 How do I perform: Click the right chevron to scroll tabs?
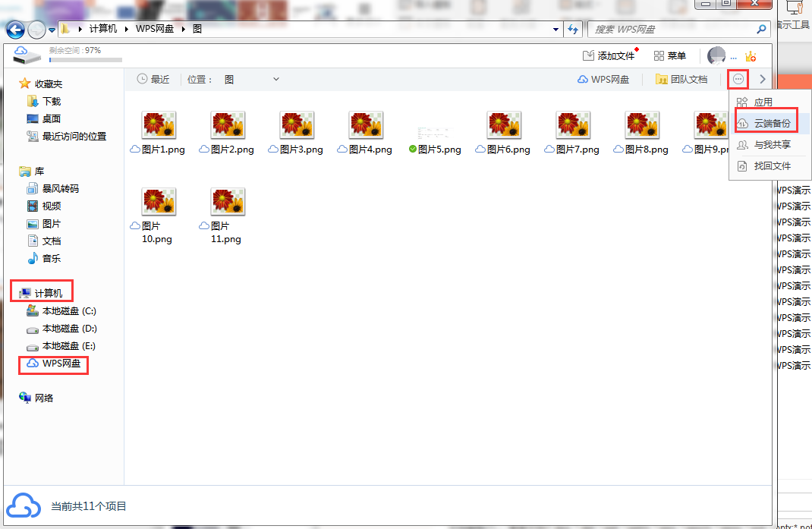click(x=762, y=79)
